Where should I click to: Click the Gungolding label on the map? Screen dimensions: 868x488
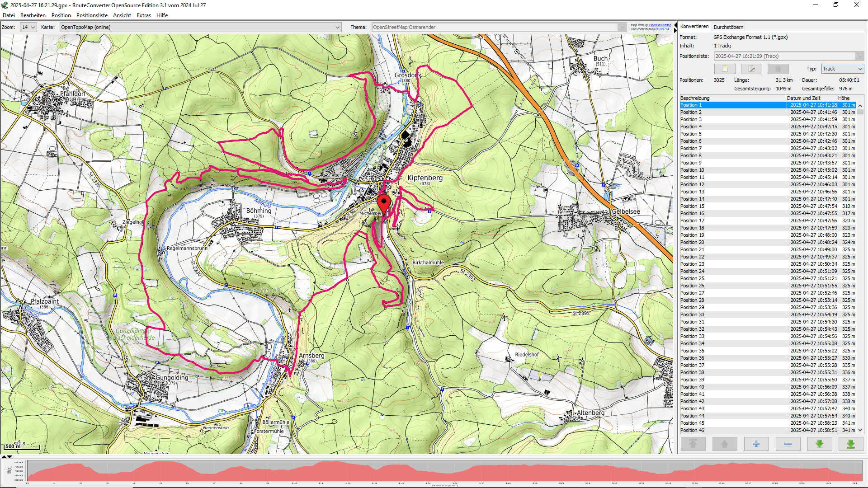(172, 378)
